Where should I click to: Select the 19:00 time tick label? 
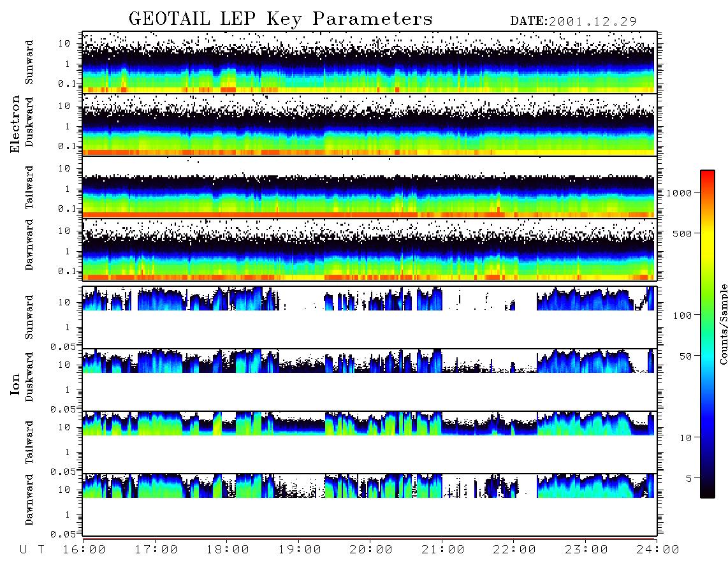pos(300,550)
